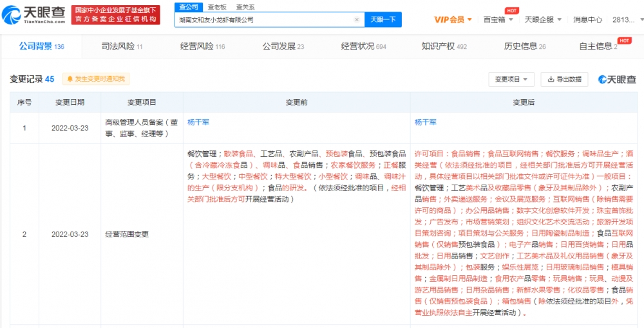Click the 导出数据 button

click(564, 80)
